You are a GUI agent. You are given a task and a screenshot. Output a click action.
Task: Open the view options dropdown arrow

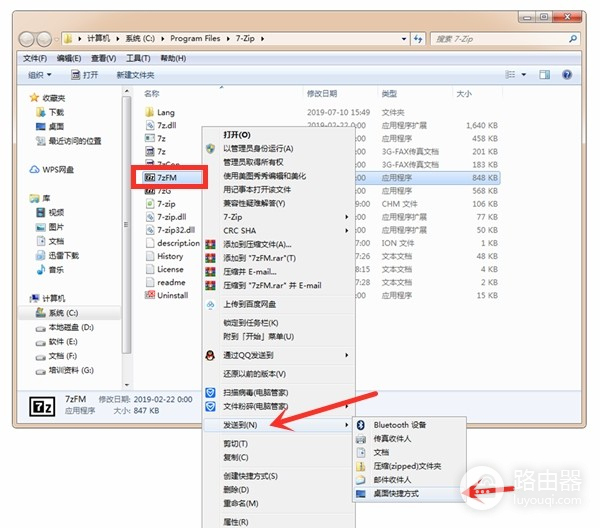click(524, 75)
